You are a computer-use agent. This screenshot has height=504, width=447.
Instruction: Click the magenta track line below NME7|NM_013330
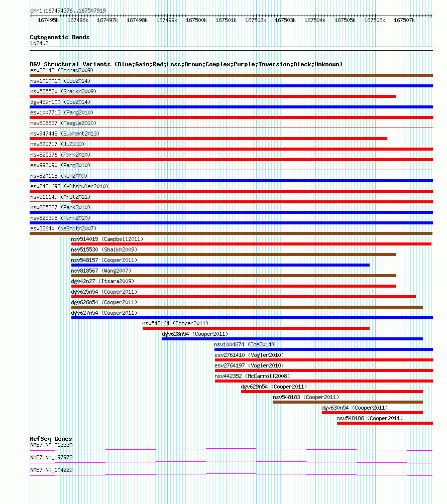pyautogui.click(x=231, y=449)
